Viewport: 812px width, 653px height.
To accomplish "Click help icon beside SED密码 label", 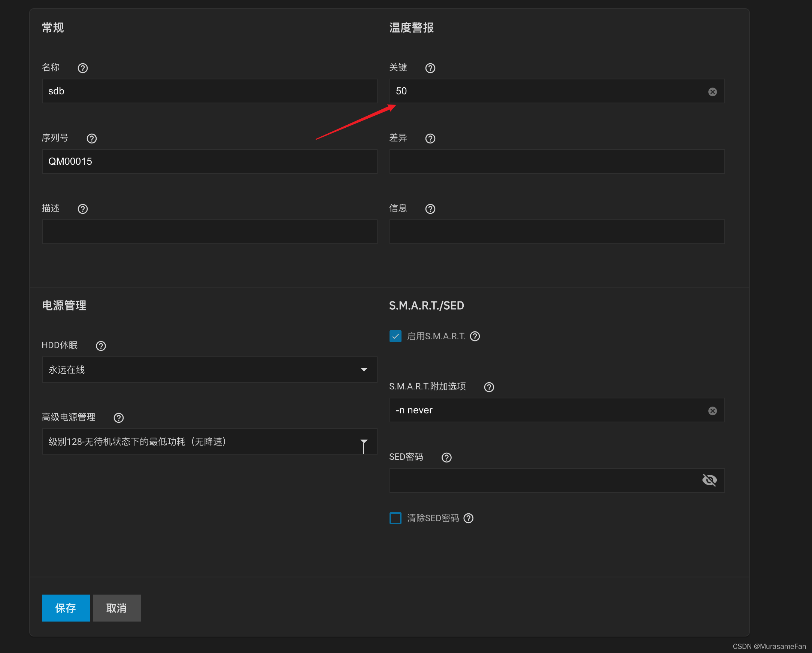I will [446, 458].
